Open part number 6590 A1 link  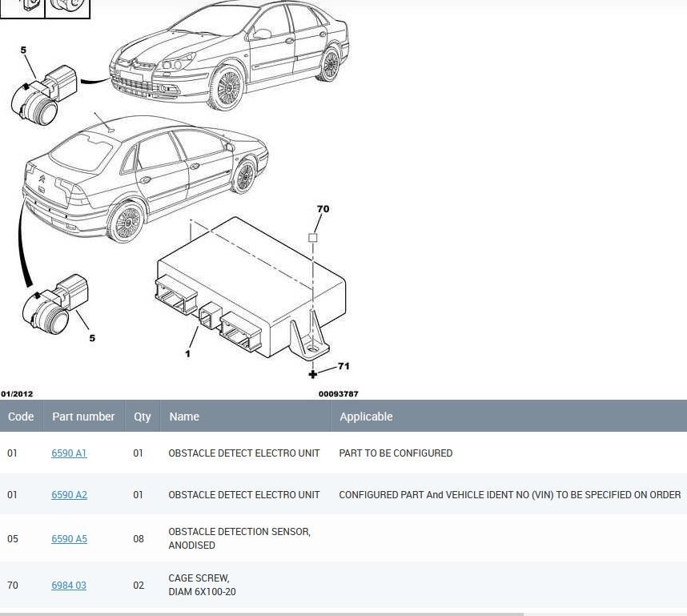[x=69, y=453]
